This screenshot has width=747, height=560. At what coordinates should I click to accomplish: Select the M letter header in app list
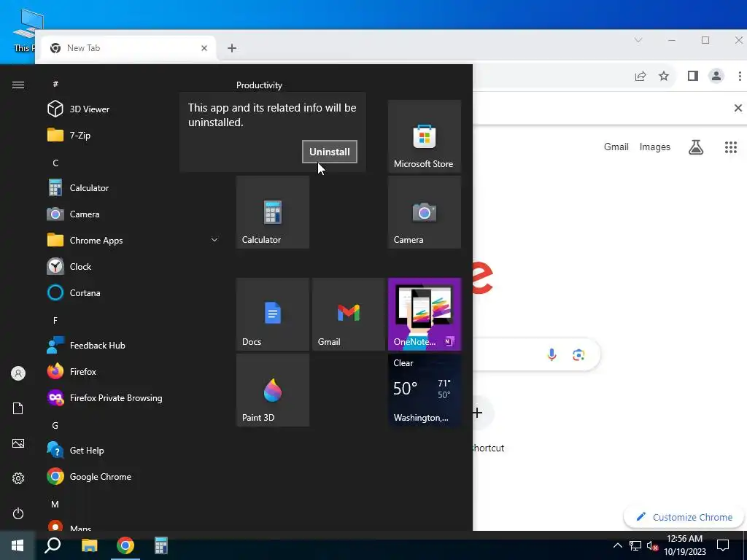coord(55,505)
